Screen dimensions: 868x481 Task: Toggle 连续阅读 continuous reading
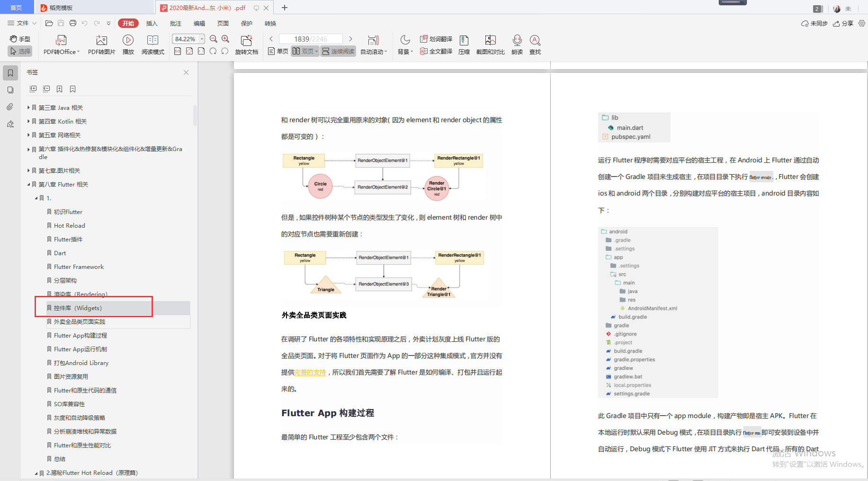pyautogui.click(x=338, y=51)
